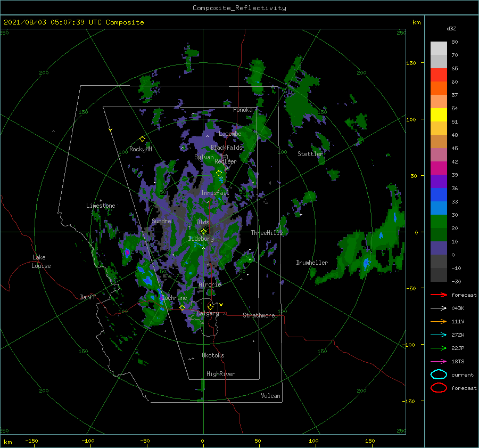Click the yellow diamond marker near Cochrane
The height and width of the screenshot is (448, 479).
click(x=183, y=307)
